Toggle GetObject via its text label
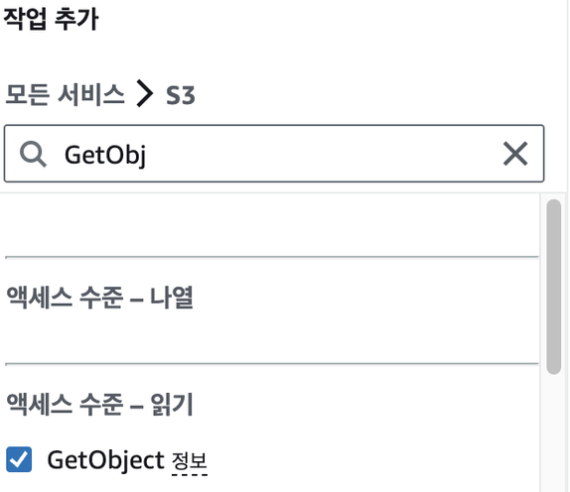This screenshot has width=570, height=492. pyautogui.click(x=106, y=460)
